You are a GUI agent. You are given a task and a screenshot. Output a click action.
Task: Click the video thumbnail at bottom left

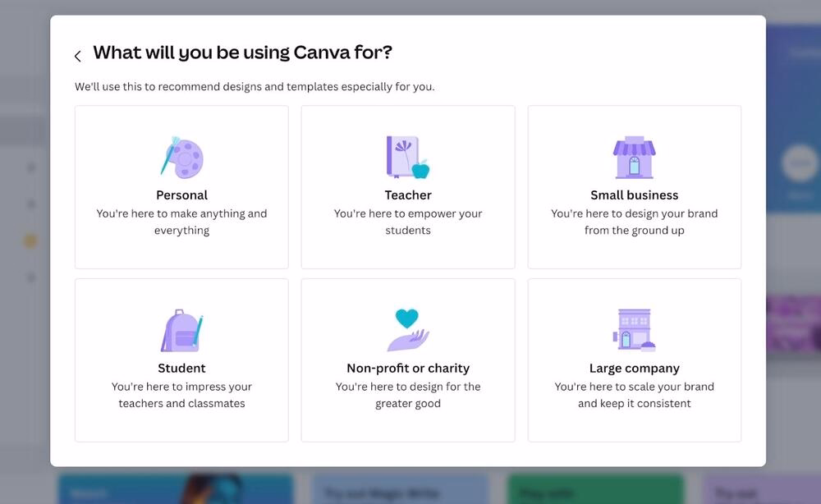pos(176,491)
